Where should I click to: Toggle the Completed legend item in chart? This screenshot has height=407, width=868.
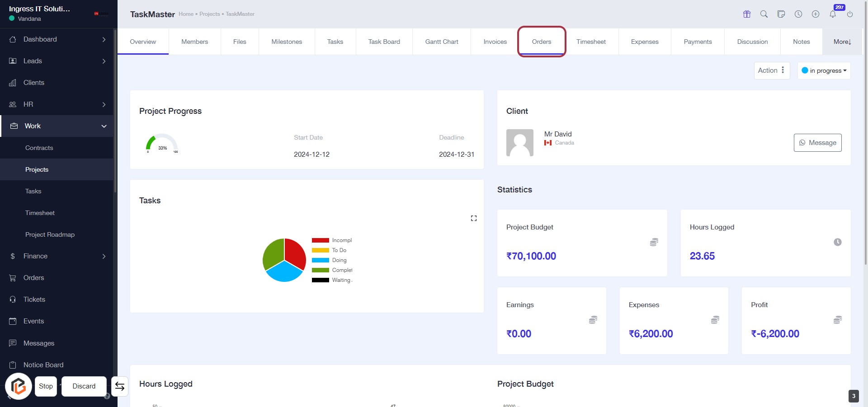coord(332,270)
